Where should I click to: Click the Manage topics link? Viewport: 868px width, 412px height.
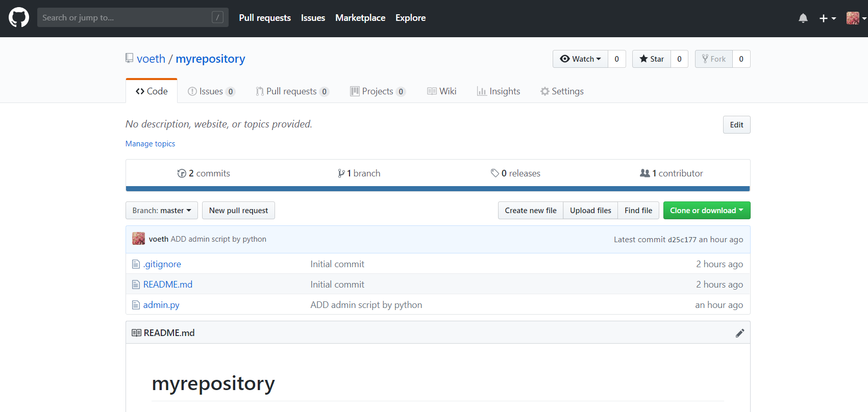point(150,144)
